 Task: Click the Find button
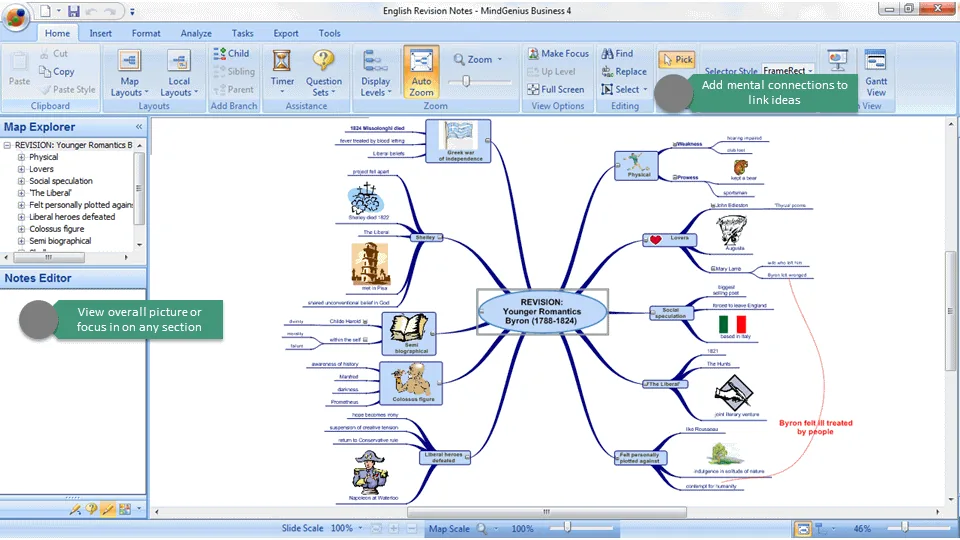coord(617,54)
